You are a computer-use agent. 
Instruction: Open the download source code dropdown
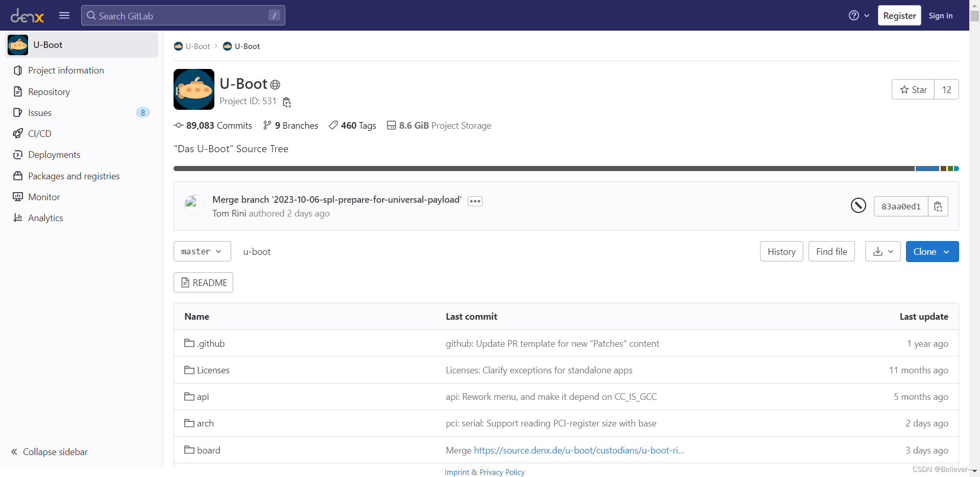point(883,251)
